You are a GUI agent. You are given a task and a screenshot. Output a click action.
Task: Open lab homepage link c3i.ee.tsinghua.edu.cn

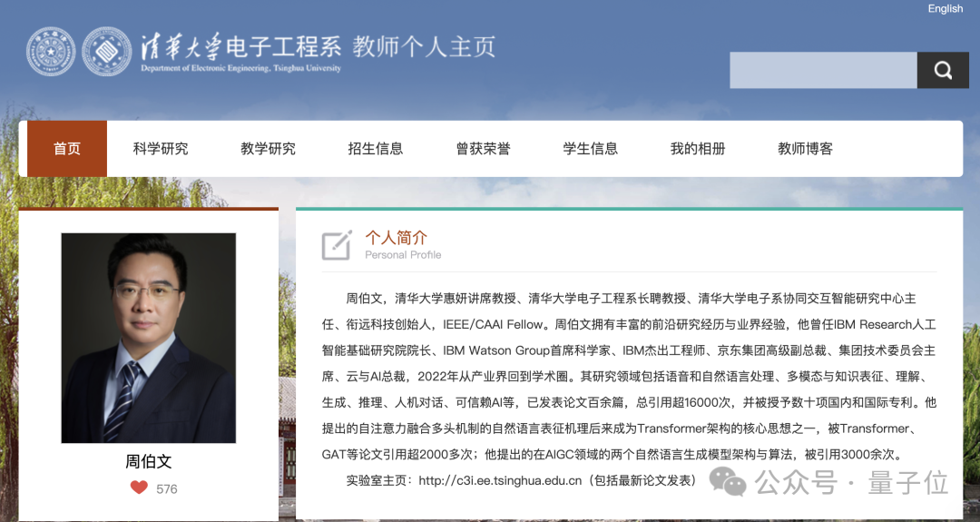click(x=500, y=481)
